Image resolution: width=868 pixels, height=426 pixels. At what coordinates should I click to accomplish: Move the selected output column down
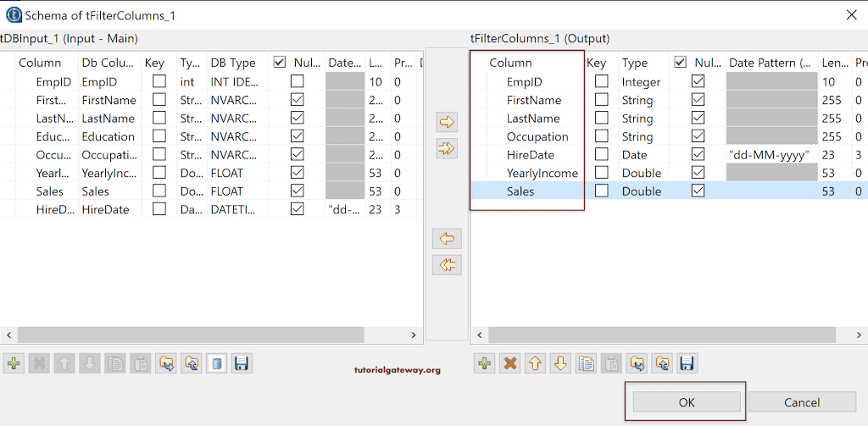(560, 363)
